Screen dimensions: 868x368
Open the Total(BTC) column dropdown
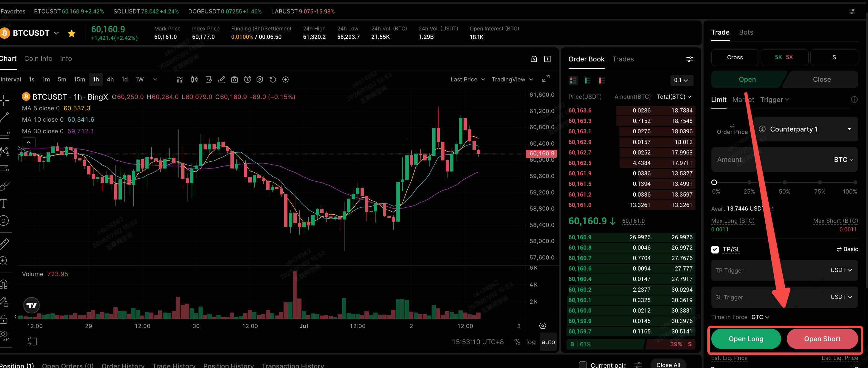tap(674, 97)
